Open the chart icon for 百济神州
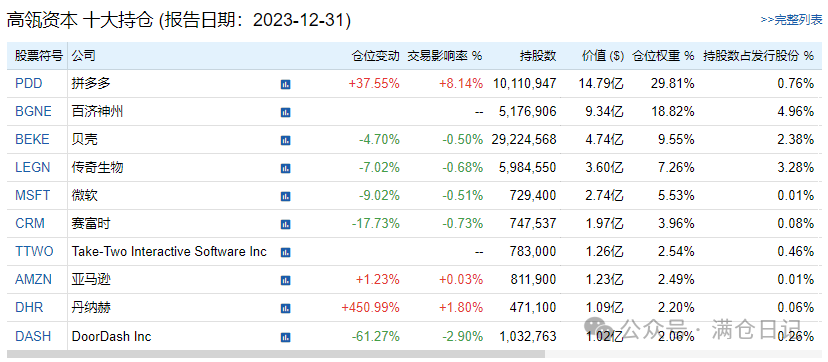828x362 pixels. coord(285,112)
